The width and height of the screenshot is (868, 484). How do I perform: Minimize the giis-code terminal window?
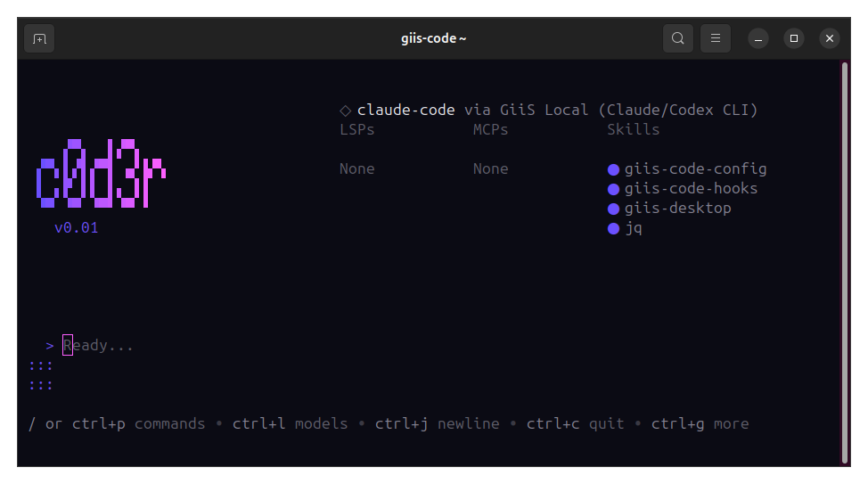coord(758,38)
